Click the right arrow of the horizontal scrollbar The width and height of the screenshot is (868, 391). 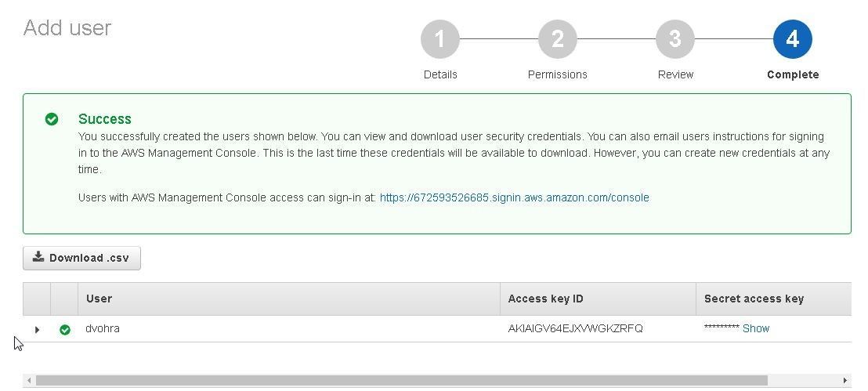point(844,381)
